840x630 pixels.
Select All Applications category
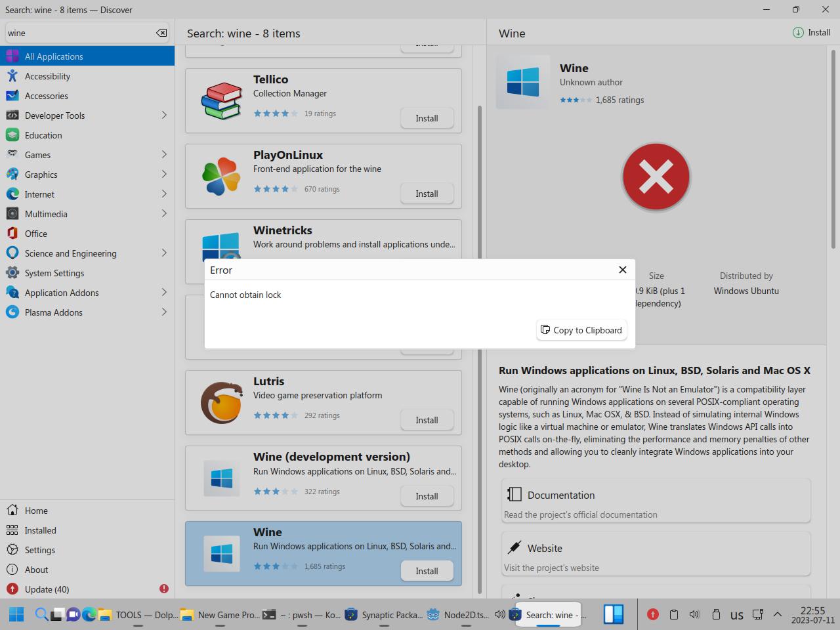click(x=87, y=56)
